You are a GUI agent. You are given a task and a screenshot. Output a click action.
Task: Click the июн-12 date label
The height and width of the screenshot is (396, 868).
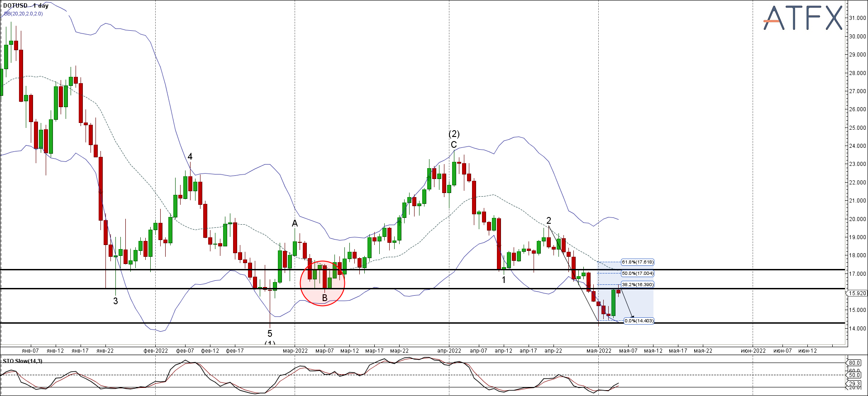pos(808,351)
